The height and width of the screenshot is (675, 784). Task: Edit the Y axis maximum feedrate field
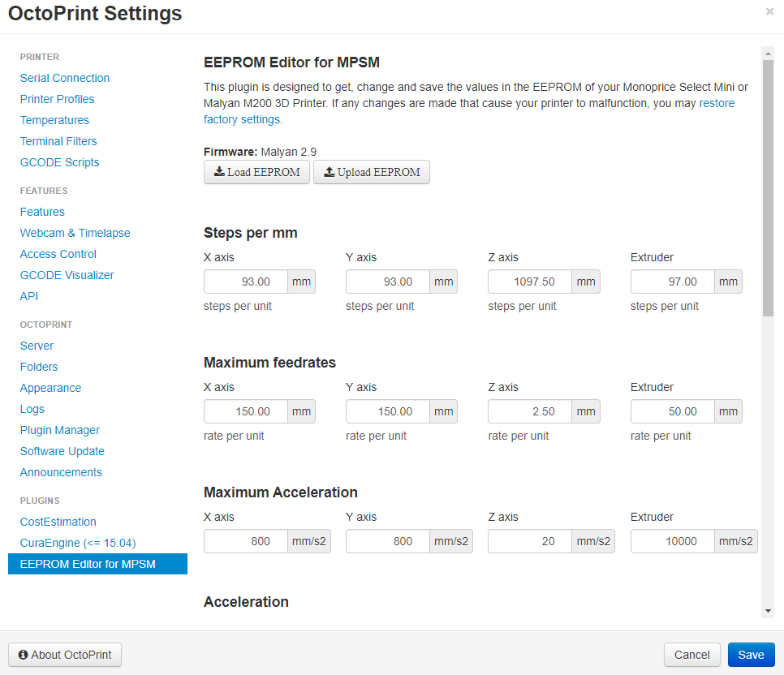pos(387,411)
